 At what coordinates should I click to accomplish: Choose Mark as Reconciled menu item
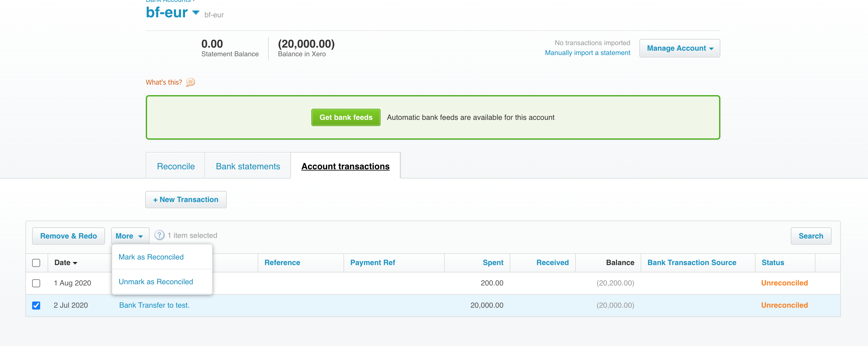click(162, 257)
